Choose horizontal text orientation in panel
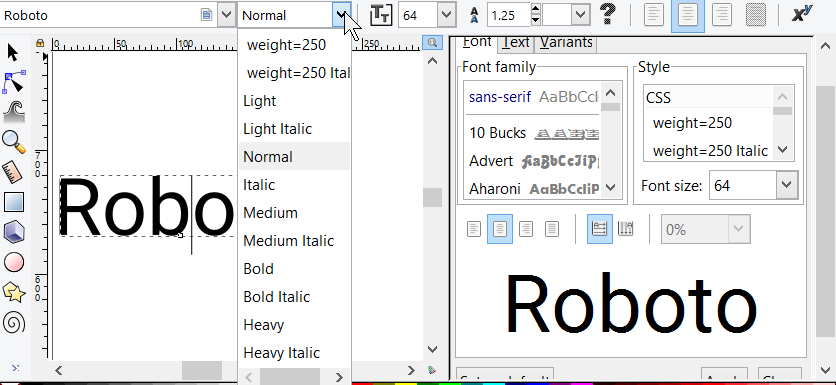Screen dimensions: 836x385 [x=600, y=229]
